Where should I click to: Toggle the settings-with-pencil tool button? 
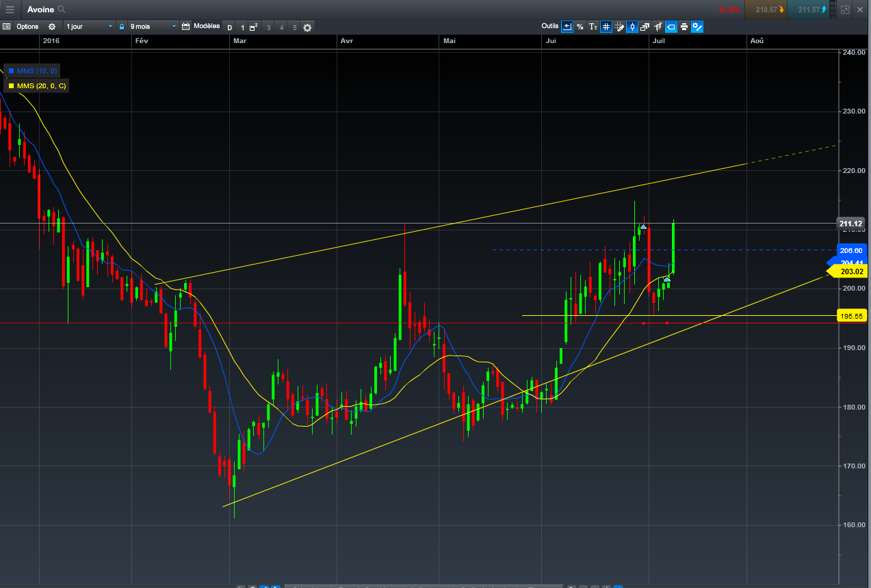697,27
